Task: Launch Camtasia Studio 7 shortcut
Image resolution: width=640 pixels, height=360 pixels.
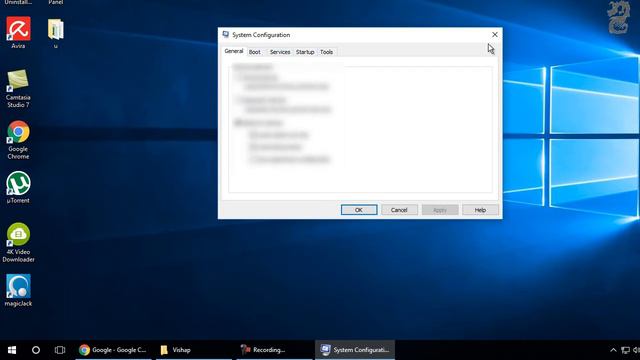Action: (x=18, y=88)
